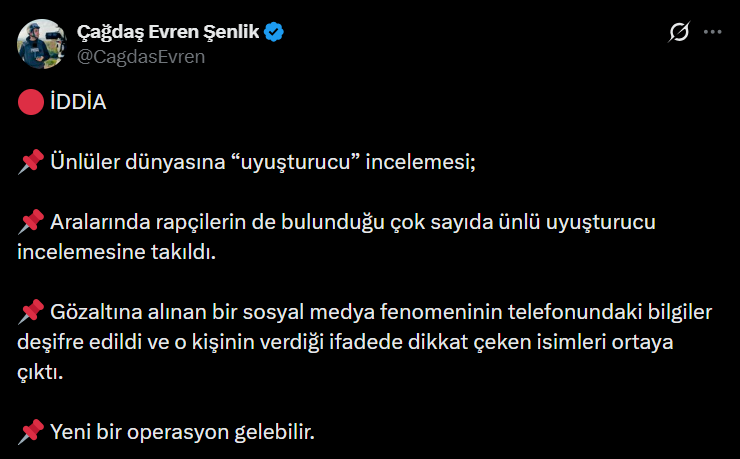Click the pushpin before "Yeni bir operasyon"

point(30,432)
